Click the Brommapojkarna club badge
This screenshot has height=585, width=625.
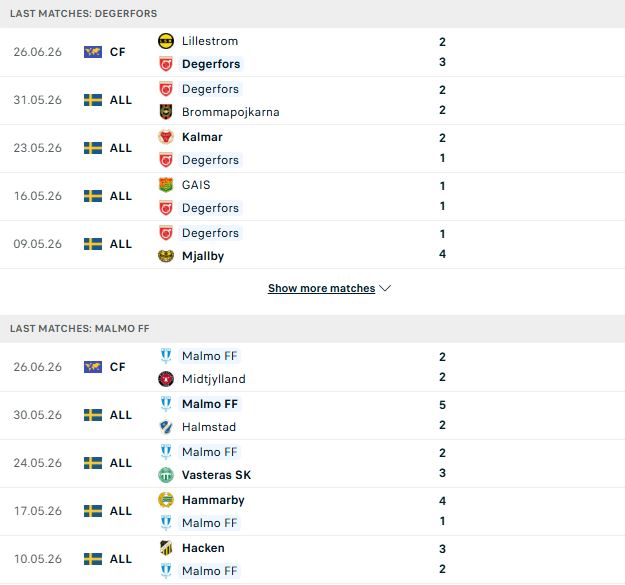(x=166, y=112)
